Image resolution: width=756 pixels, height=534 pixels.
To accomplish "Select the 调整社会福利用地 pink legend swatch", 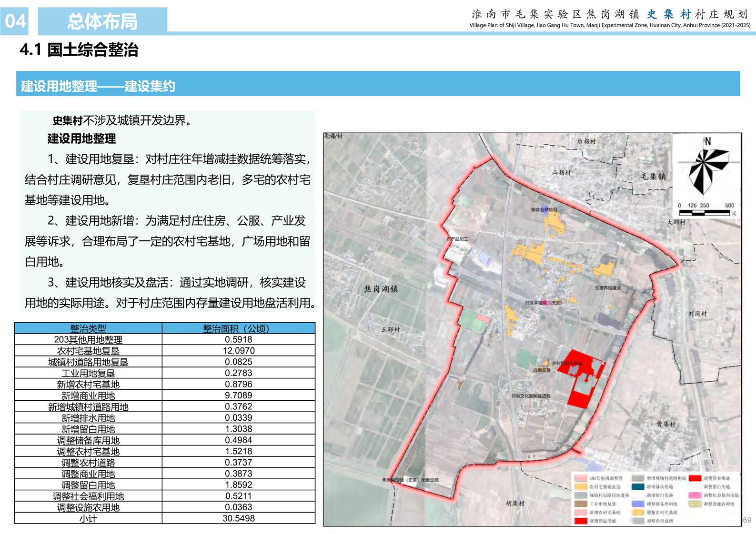I will click(695, 495).
